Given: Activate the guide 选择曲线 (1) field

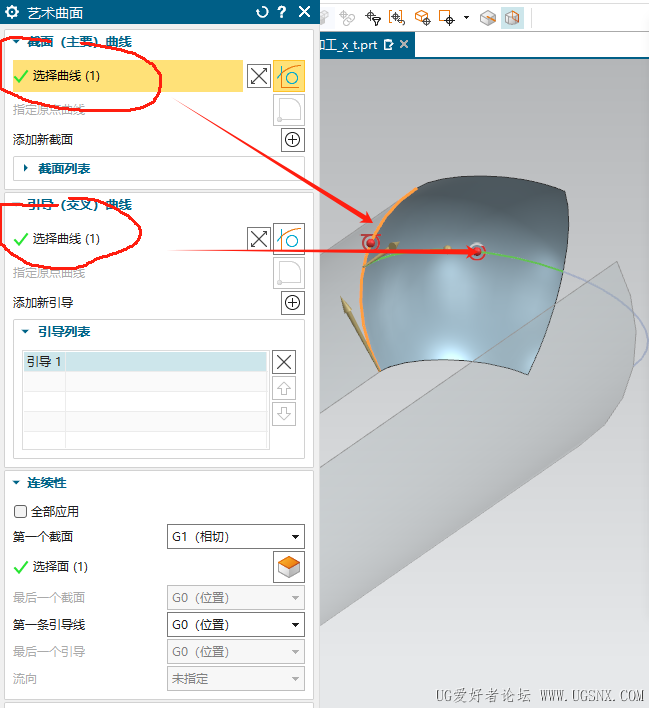Looking at the screenshot, I should tap(128, 239).
